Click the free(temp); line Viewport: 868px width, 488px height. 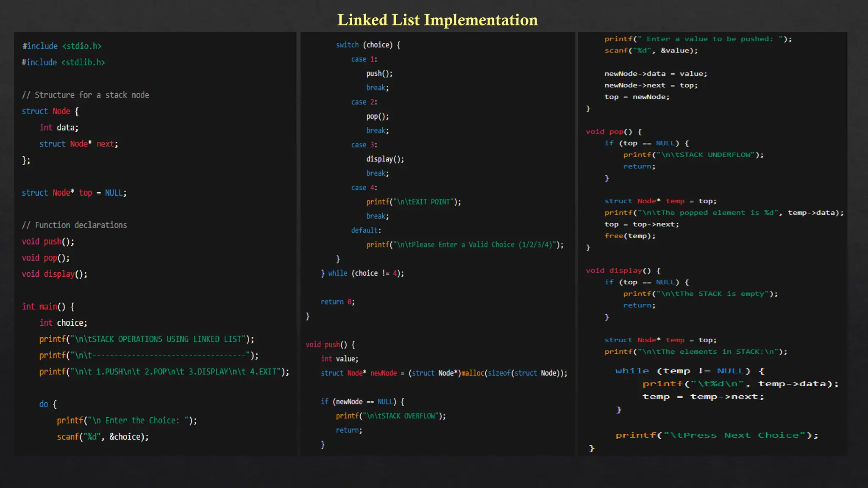tap(630, 236)
